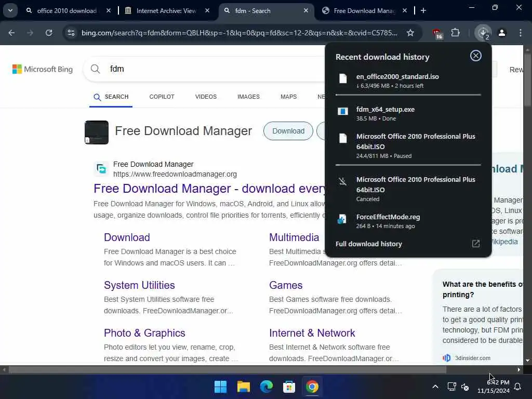
Task: Go back to the previous page
Action: 11,33
